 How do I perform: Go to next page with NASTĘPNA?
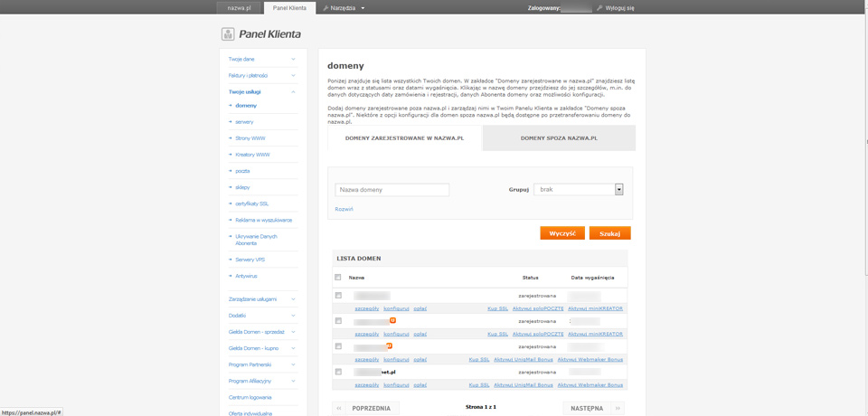pos(587,409)
